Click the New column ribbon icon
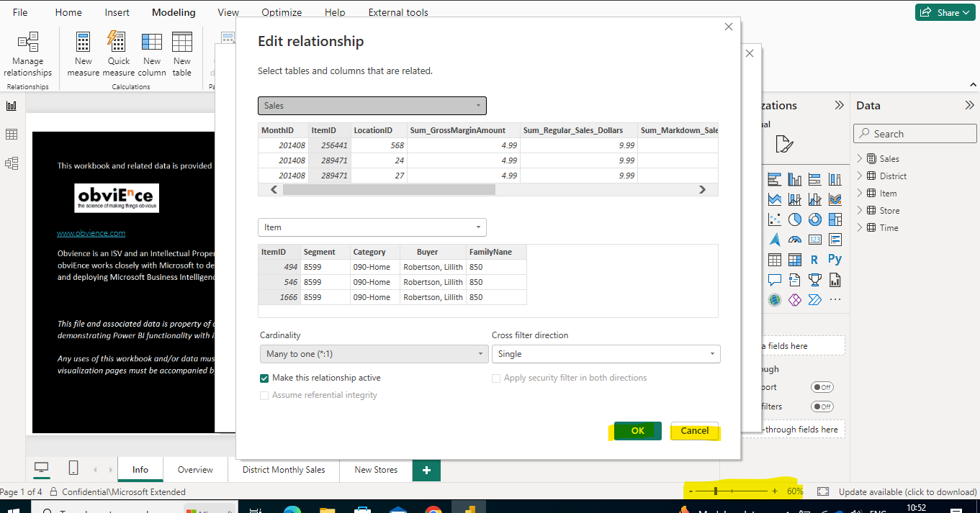 [152, 54]
